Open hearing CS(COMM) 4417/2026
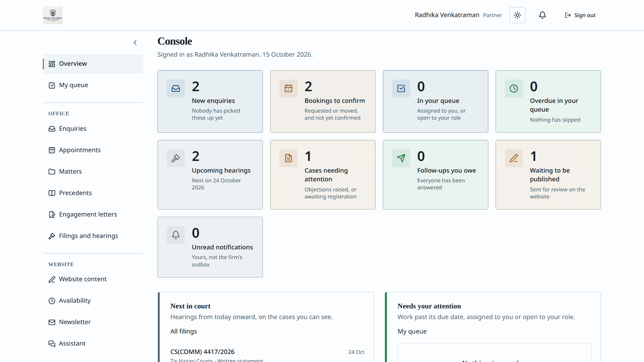 click(202, 352)
